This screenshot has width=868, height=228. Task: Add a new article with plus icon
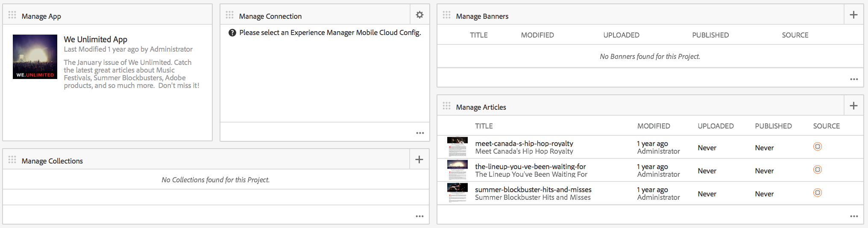853,106
